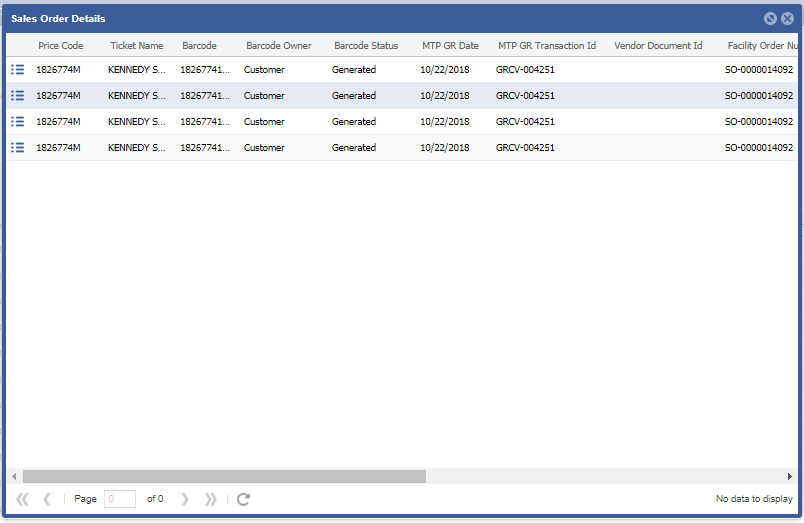Sort by Barcode Status column header

pos(366,46)
